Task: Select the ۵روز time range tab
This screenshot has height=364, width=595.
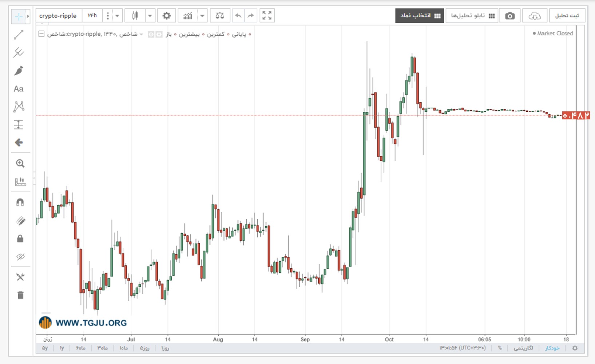Action: coord(145,348)
